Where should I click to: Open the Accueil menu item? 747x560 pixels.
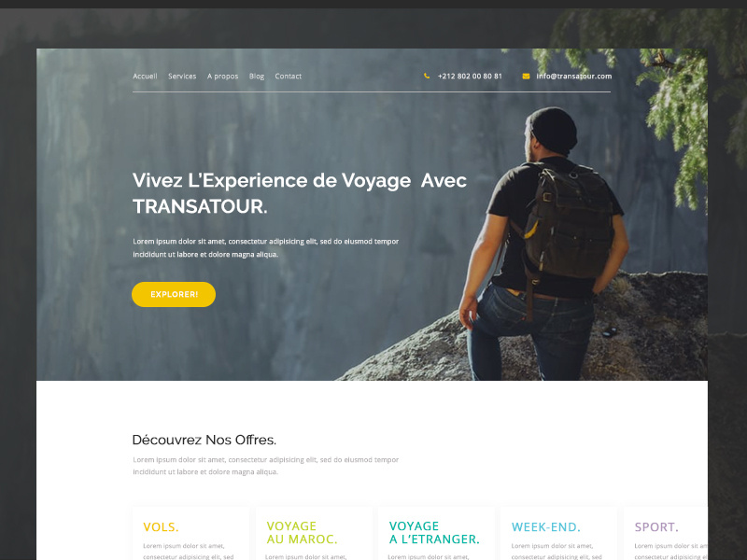(145, 77)
